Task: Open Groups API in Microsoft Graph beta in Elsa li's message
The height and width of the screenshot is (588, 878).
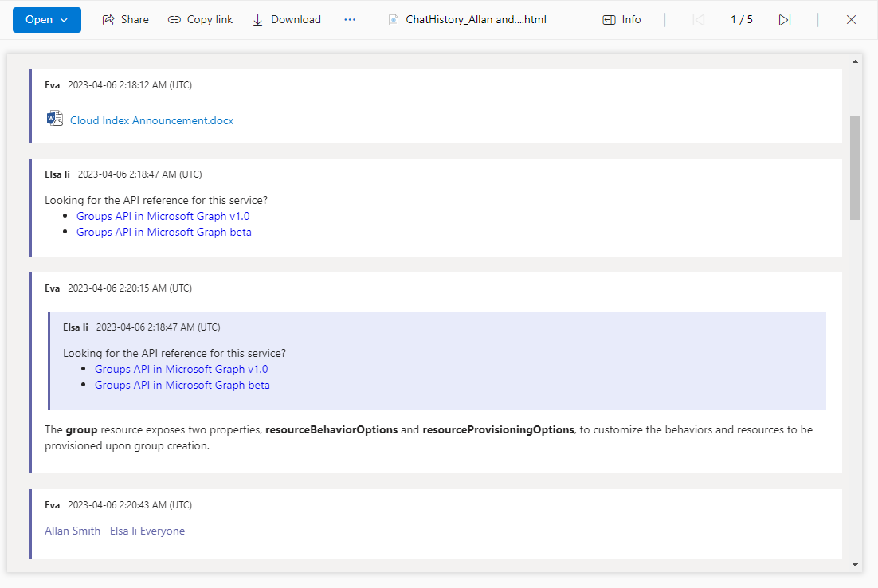Action: click(164, 232)
